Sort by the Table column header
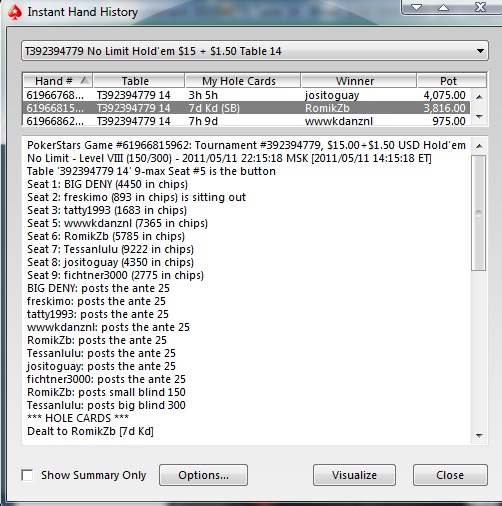Image resolution: width=502 pixels, height=506 pixels. coord(139,81)
